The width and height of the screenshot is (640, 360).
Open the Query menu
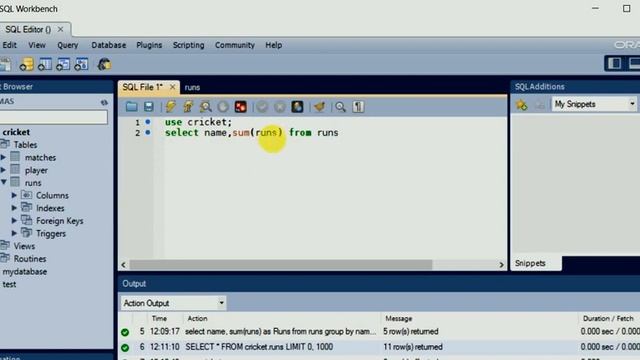(68, 45)
